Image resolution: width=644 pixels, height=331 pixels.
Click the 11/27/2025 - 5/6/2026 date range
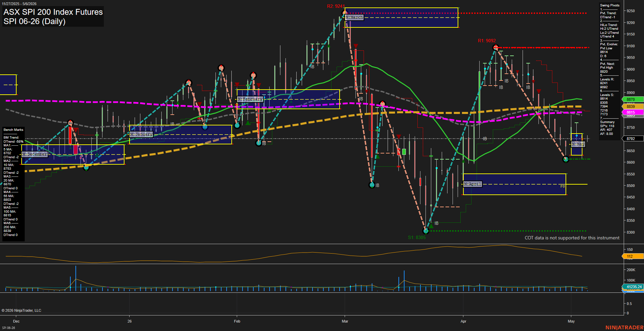(19, 4)
